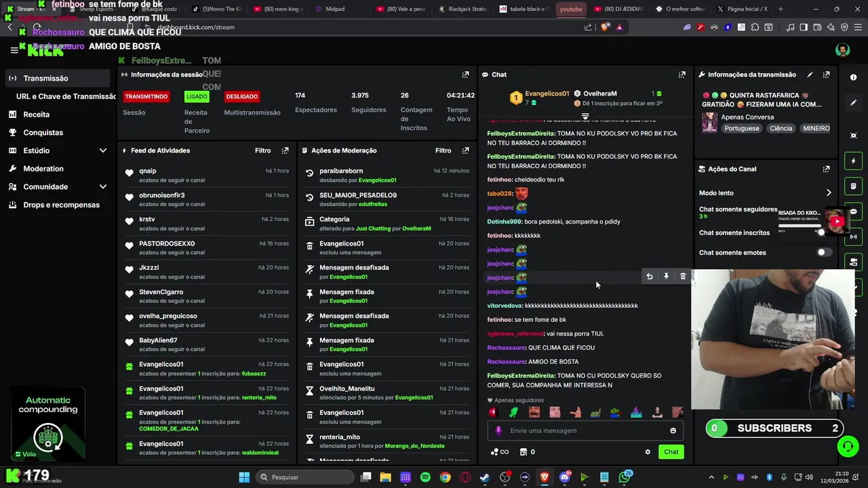Click the notes icon in right rail
Viewport: 868px width, 488px height.
854,186
